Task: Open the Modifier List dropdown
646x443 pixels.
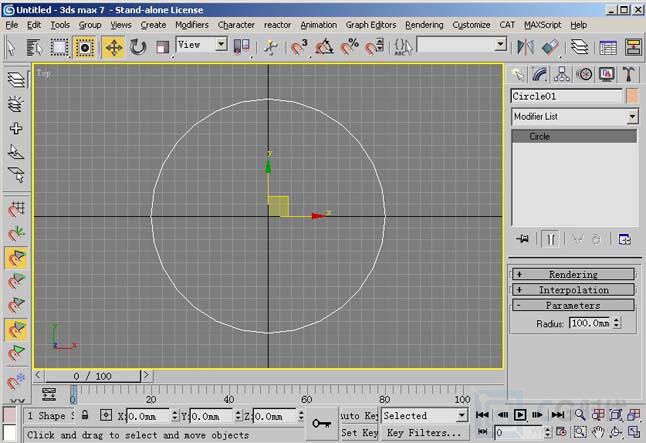Action: tap(575, 117)
